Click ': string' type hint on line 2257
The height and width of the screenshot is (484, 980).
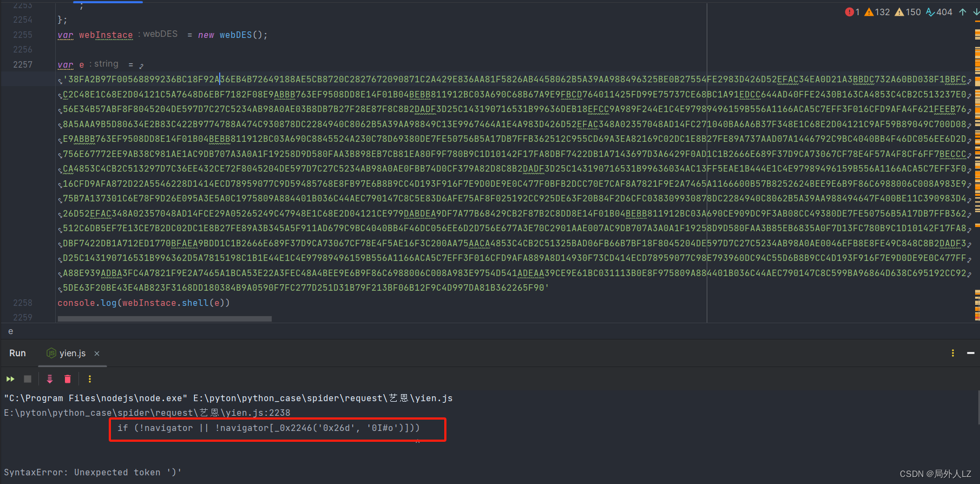point(104,64)
